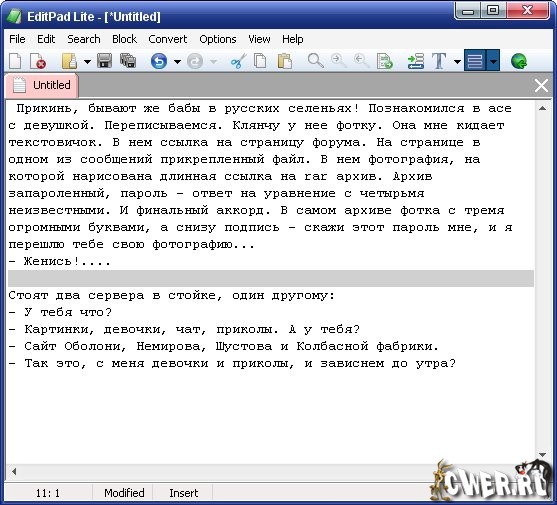Click the green globe website icon

(519, 61)
